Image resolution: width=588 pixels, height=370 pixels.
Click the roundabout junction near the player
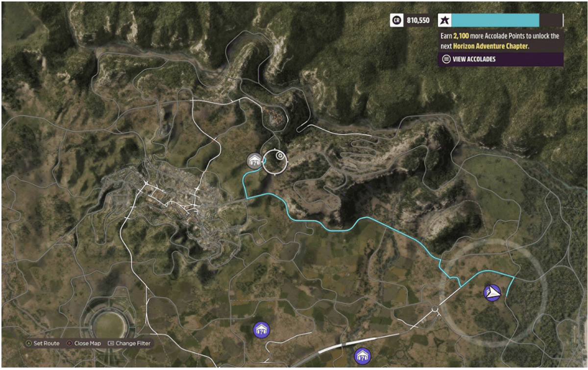pos(434,309)
